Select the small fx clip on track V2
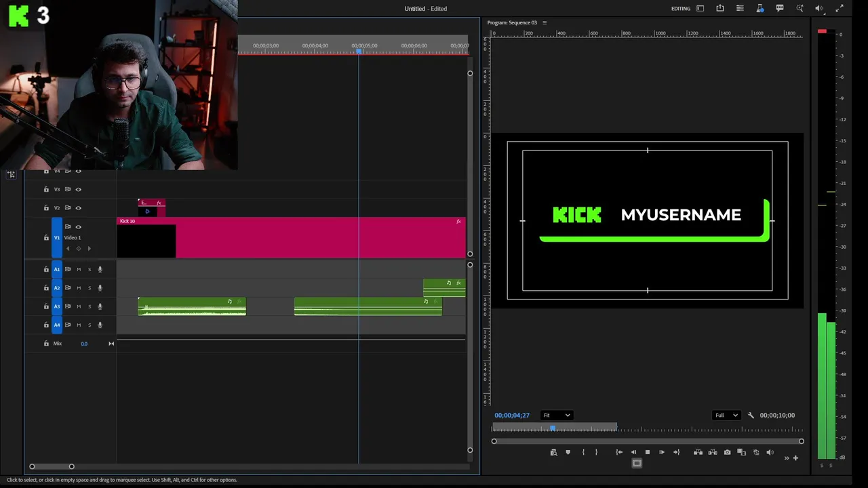The height and width of the screenshot is (488, 868). point(151,207)
